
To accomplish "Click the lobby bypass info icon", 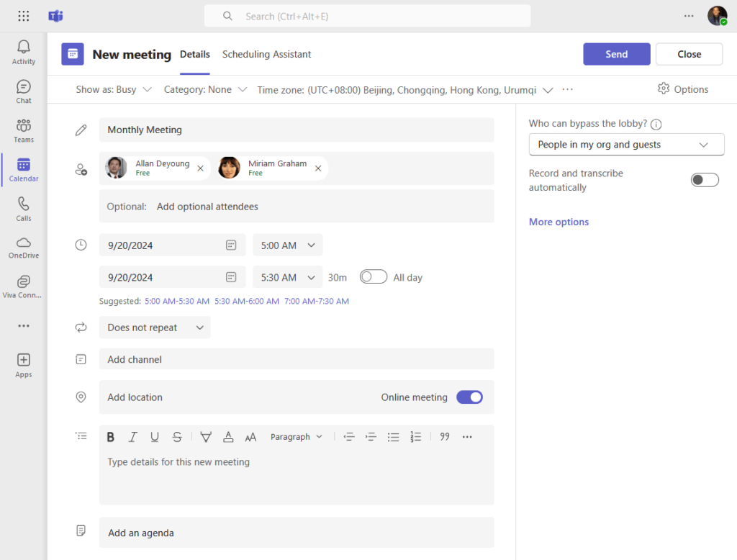I will (656, 124).
